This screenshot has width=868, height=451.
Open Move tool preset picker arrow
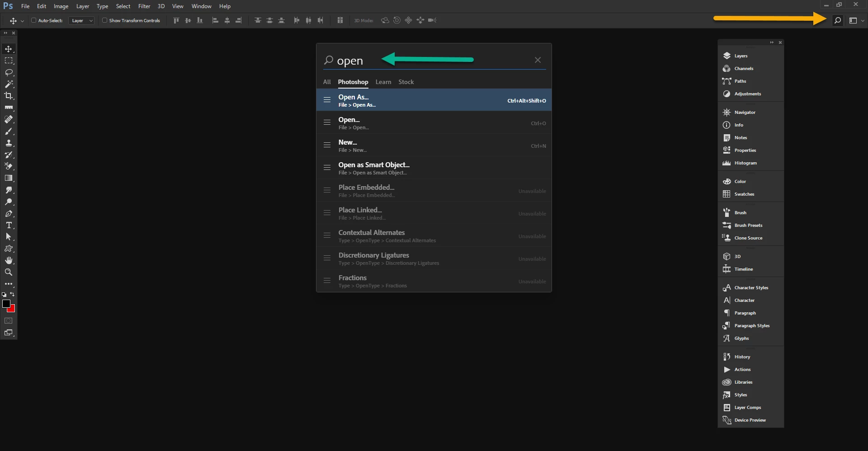click(22, 21)
